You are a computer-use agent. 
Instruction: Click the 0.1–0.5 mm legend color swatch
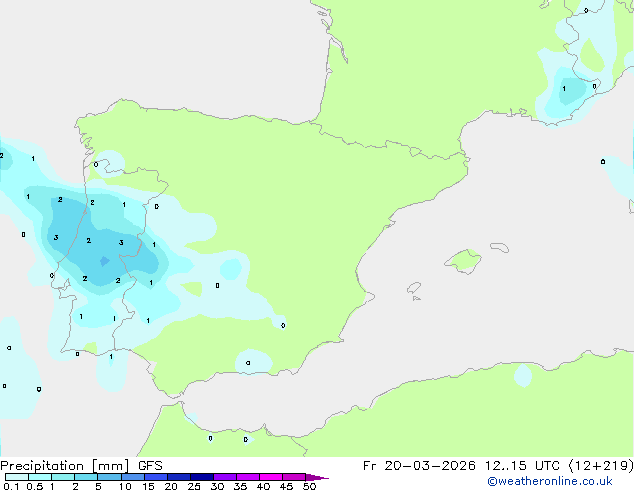coord(17,477)
